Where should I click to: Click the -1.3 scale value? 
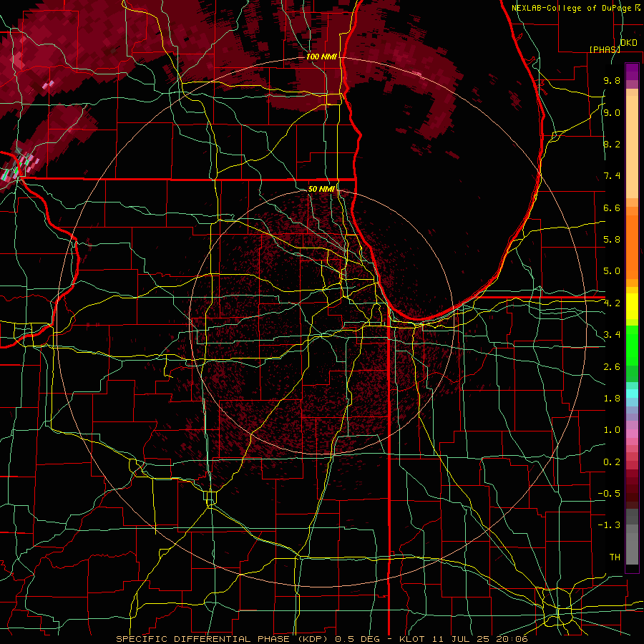tap(609, 525)
